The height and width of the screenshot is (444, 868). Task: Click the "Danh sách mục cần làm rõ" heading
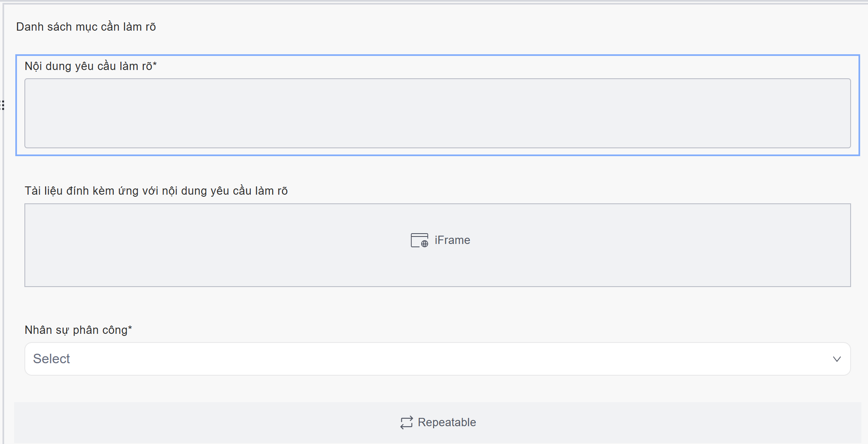[x=86, y=27]
